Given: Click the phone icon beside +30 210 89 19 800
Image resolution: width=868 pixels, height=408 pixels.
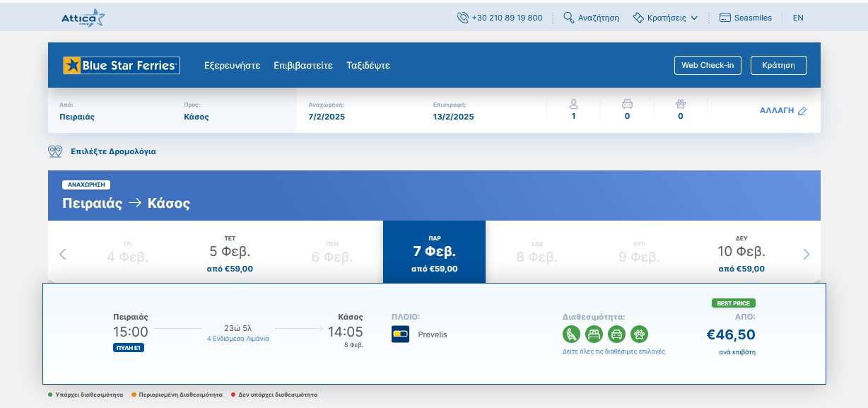Looking at the screenshot, I should [x=462, y=18].
